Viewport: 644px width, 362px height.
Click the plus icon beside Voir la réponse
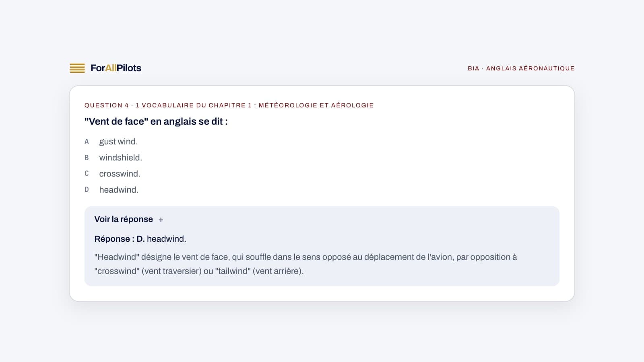[161, 220]
